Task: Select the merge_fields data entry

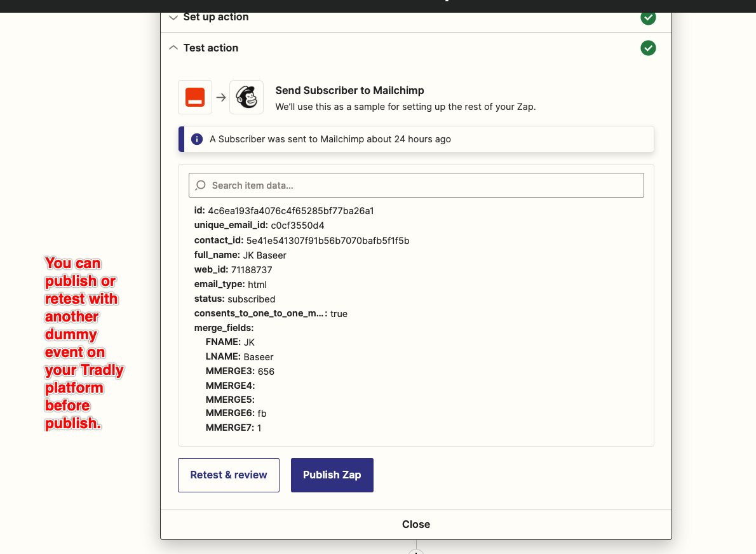Action: coord(224,328)
